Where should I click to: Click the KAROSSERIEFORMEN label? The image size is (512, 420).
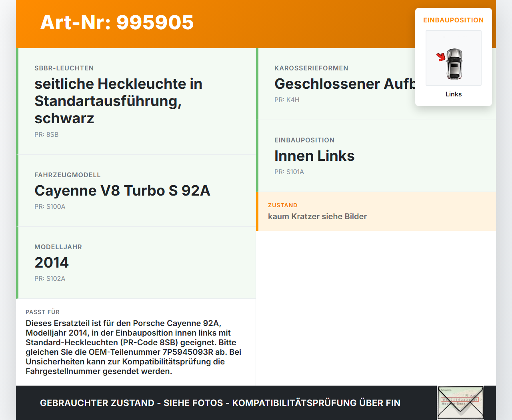(311, 68)
